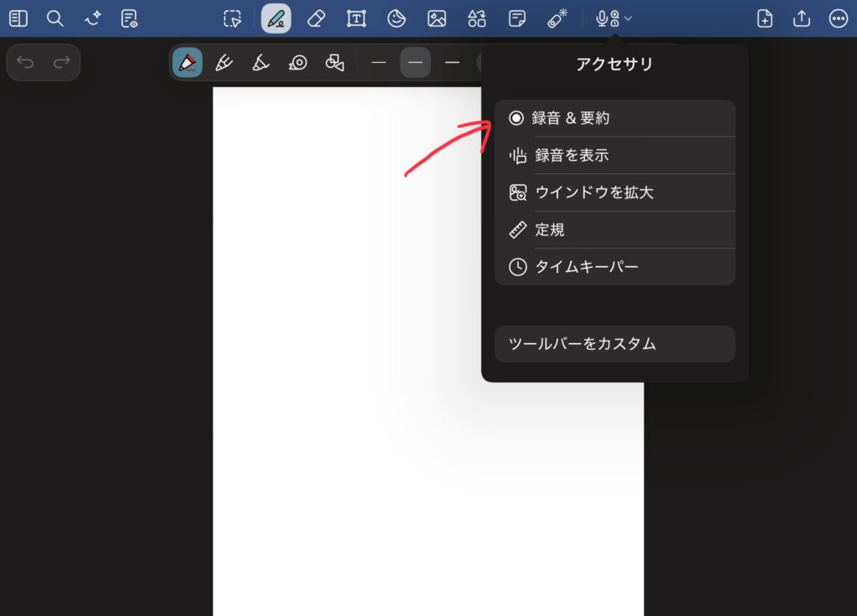This screenshot has height=616, width=857.
Task: Open the three-dots more options menu
Action: pos(838,18)
